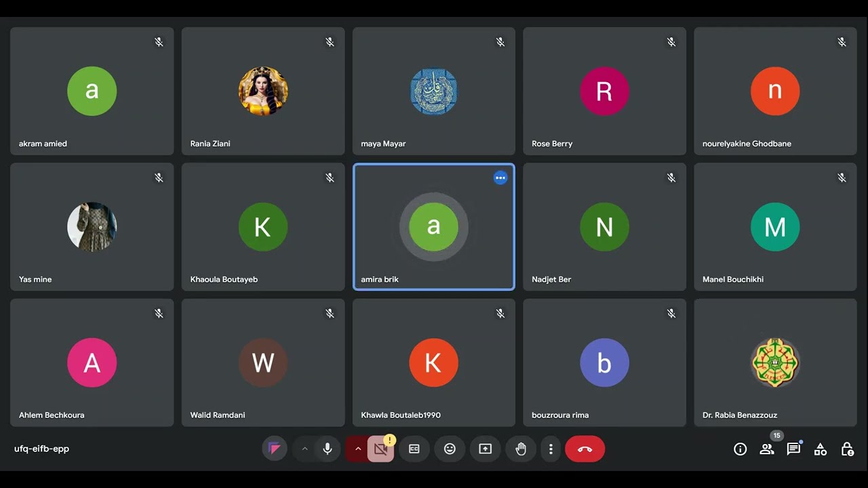
Task: Click Rose Berry's avatar
Action: (x=604, y=91)
